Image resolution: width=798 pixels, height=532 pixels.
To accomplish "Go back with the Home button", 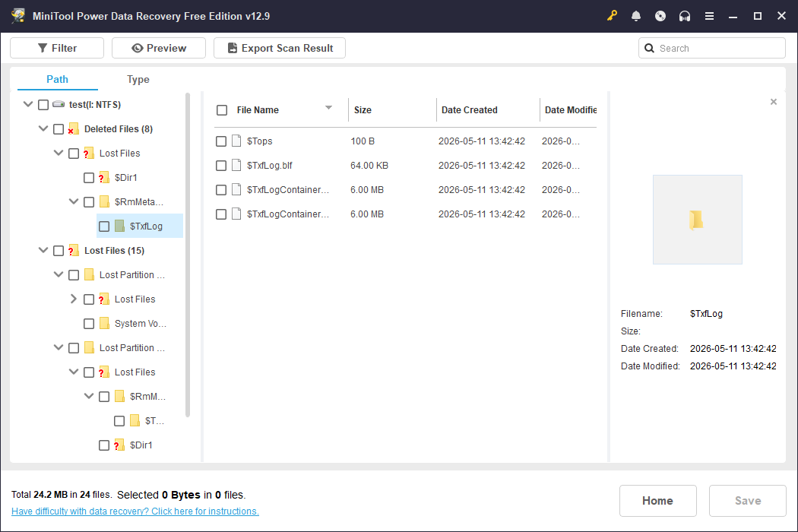I will [x=657, y=500].
